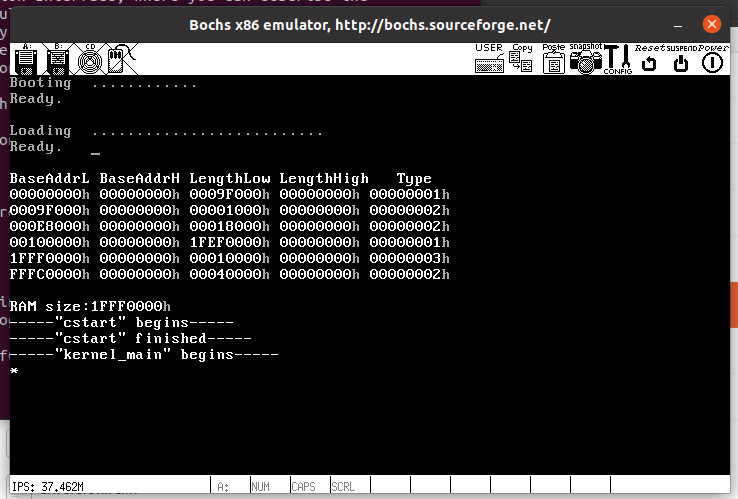Image resolution: width=738 pixels, height=499 pixels.
Task: Click the asterisk character on screen
Action: [x=14, y=370]
